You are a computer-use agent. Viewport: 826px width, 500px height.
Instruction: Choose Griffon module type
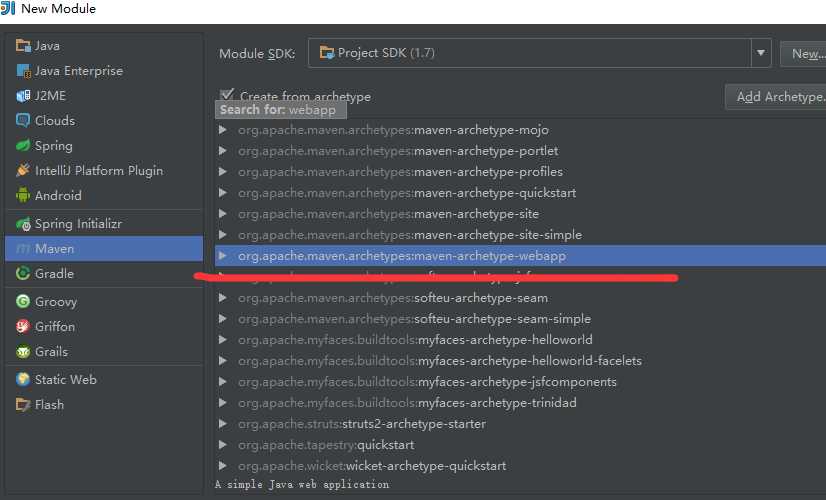click(x=104, y=327)
